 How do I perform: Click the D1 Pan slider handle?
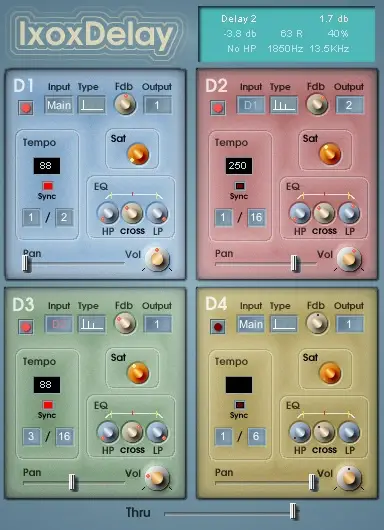(26, 263)
